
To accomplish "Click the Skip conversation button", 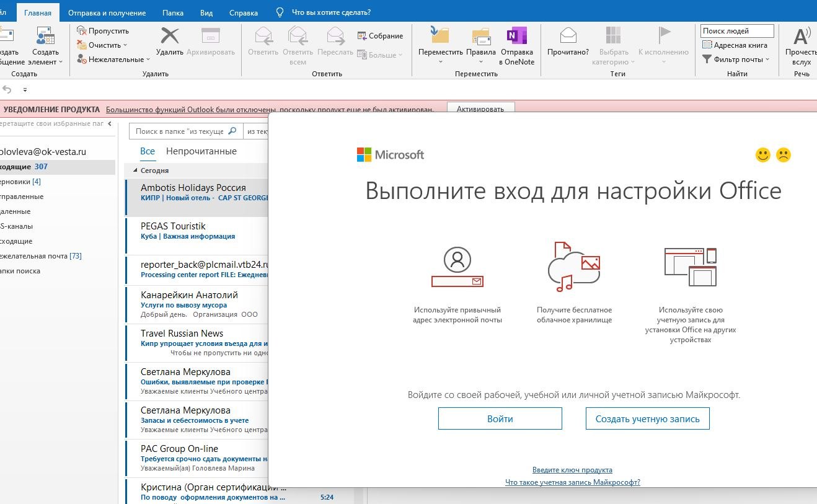I will [103, 30].
